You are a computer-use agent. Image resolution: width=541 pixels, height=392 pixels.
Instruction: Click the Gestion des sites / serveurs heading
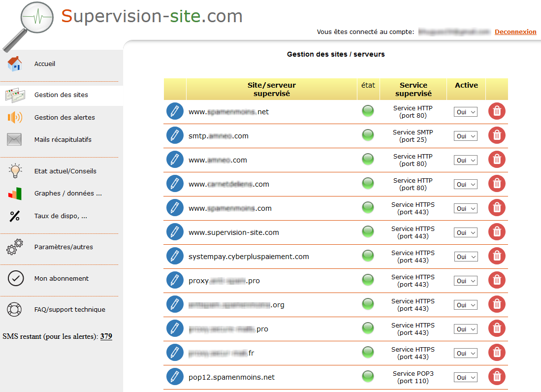336,54
